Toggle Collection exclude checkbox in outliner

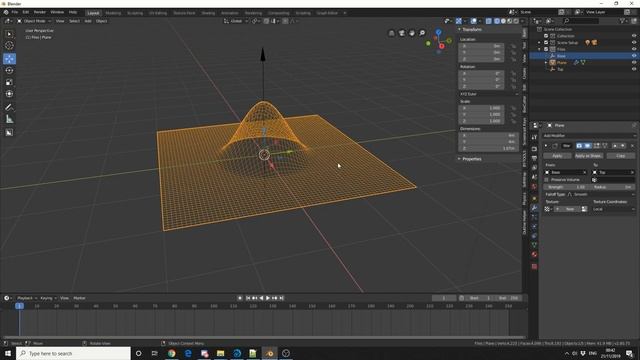coord(546,36)
